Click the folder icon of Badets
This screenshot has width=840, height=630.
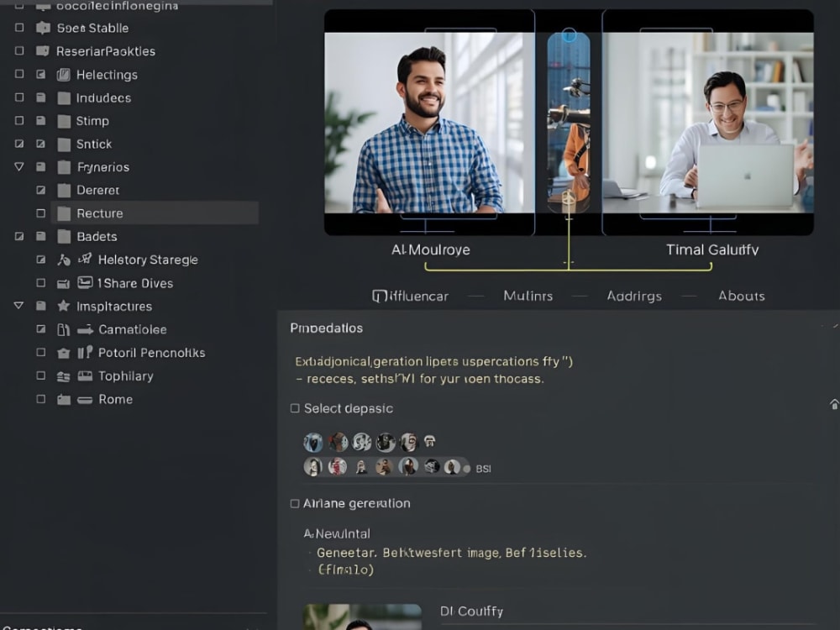(x=64, y=236)
